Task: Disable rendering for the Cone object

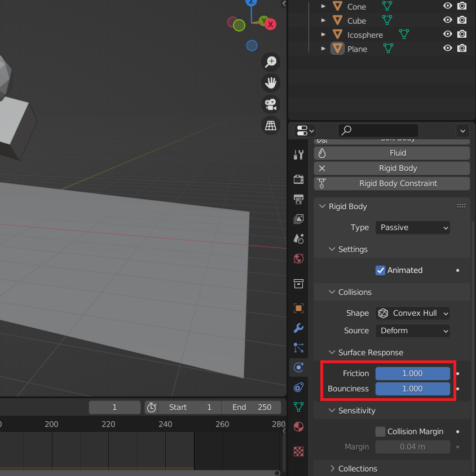Action: 462,6
